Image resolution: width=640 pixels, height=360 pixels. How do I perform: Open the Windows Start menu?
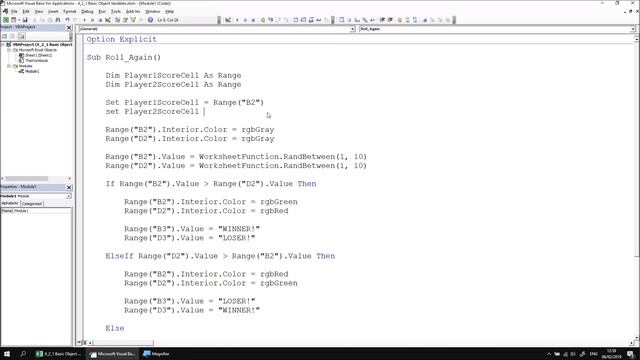tap(7, 354)
